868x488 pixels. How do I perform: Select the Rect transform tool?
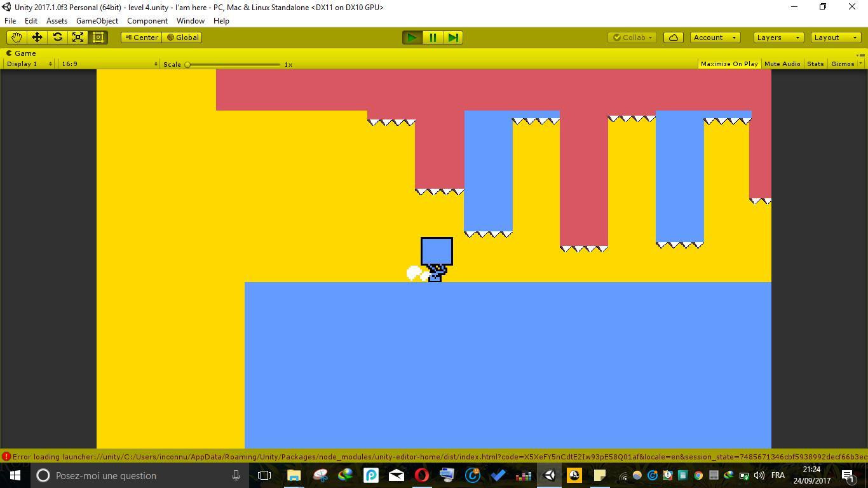tap(98, 37)
